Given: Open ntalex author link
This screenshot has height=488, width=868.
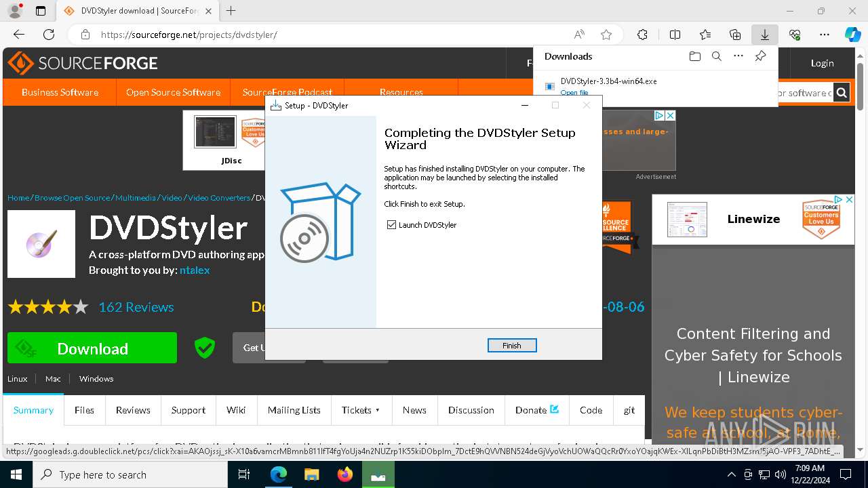Looking at the screenshot, I should (x=195, y=270).
